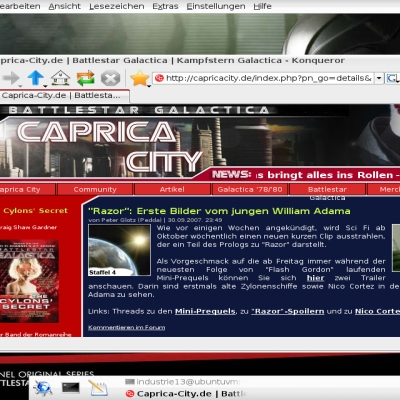
Task: Open the Extras menu
Action: tap(165, 6)
